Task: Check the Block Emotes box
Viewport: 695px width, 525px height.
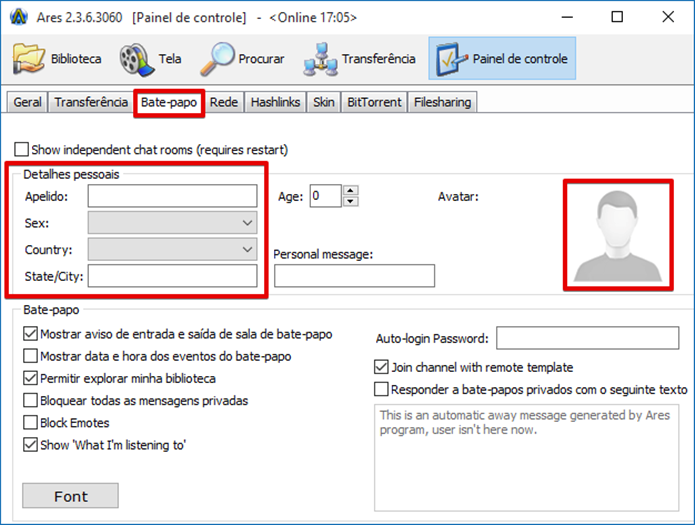Action: click(x=30, y=423)
